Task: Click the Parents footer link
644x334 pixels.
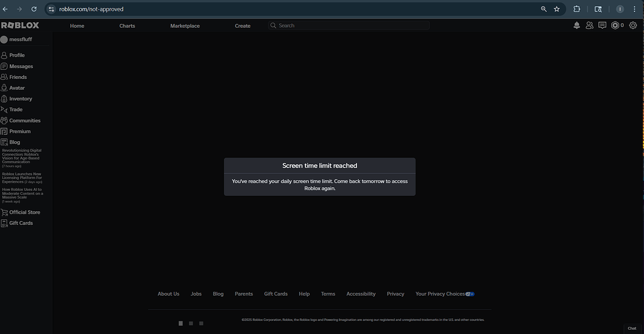Action: click(244, 294)
